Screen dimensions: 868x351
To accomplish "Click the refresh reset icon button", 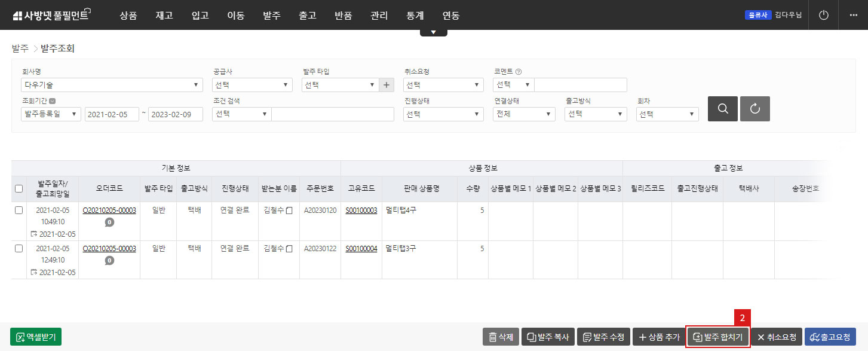I will (x=754, y=109).
